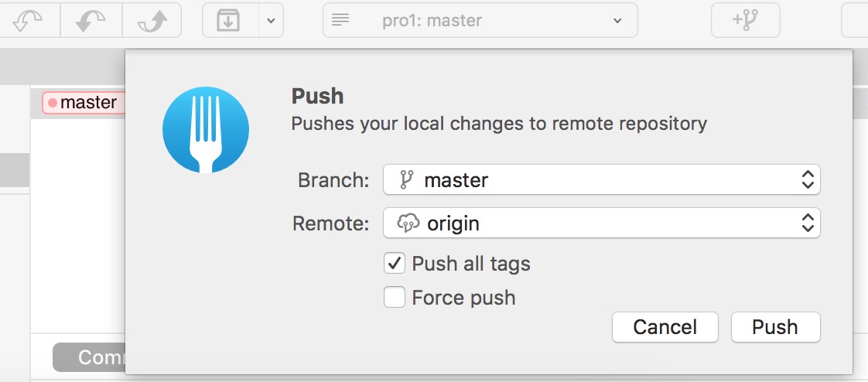This screenshot has height=382, width=868.
Task: Click the partially visible Commit button
Action: (89, 357)
